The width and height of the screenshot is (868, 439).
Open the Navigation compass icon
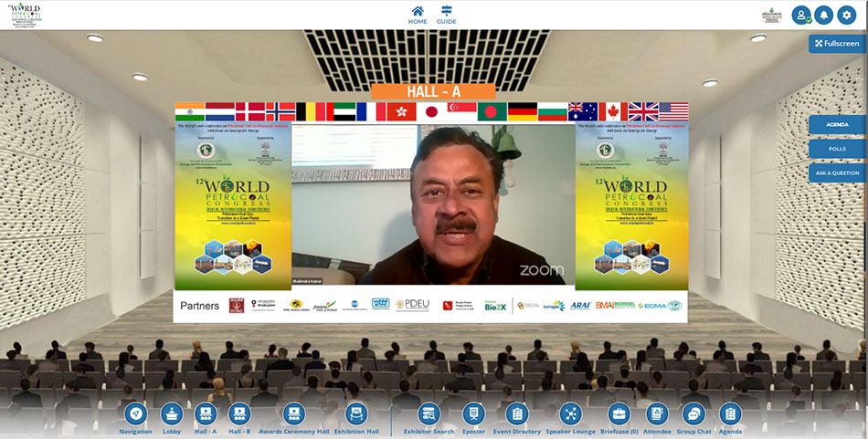pos(135,413)
